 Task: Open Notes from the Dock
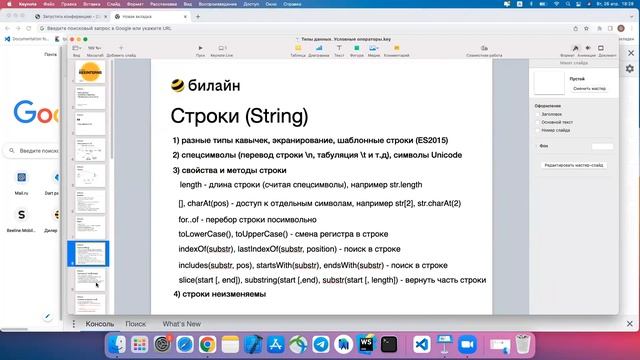point(230,344)
